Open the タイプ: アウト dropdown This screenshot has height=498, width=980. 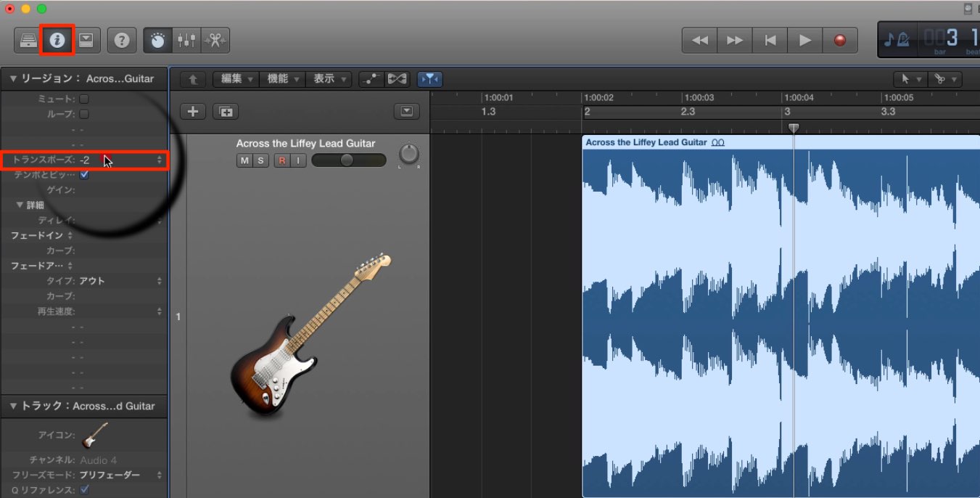coord(120,281)
